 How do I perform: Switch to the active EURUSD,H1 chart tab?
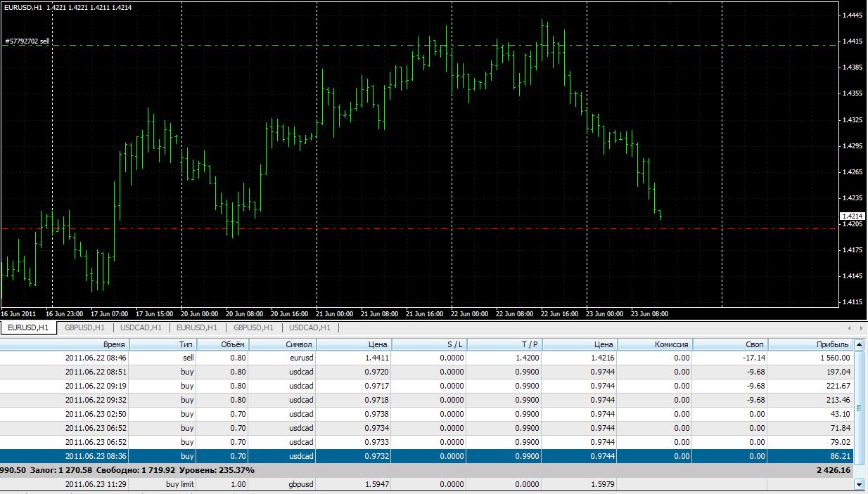[28, 327]
